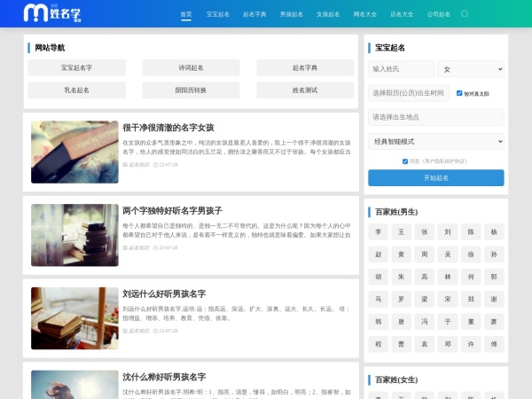The width and height of the screenshot is (532, 399).
Task: Open article 刘远什么好听男孩名字
Action: (164, 294)
